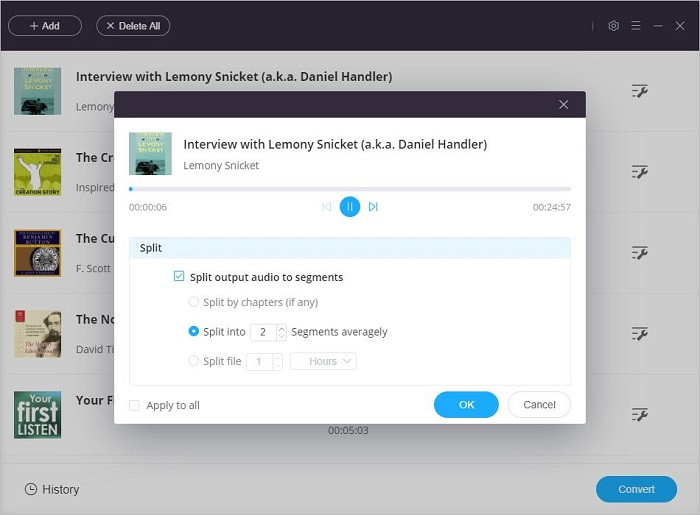Viewport: 700px width, 515px height.
Task: Open the settings gear in title bar
Action: tap(613, 26)
